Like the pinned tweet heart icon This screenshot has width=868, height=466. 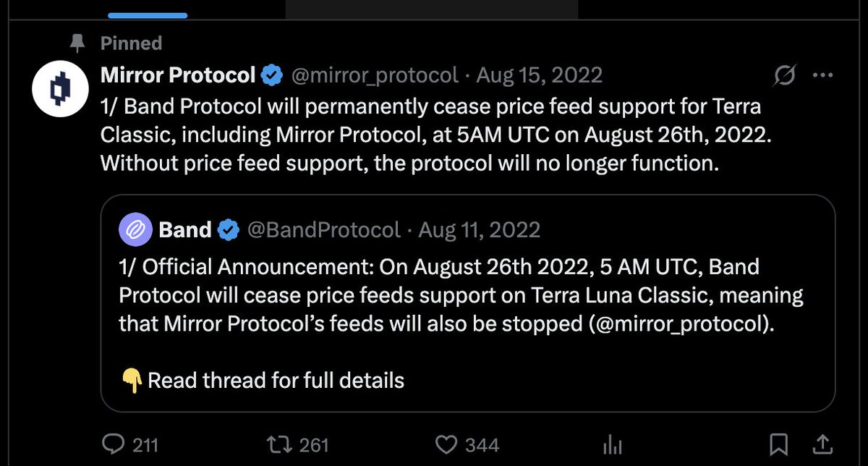coord(448,444)
